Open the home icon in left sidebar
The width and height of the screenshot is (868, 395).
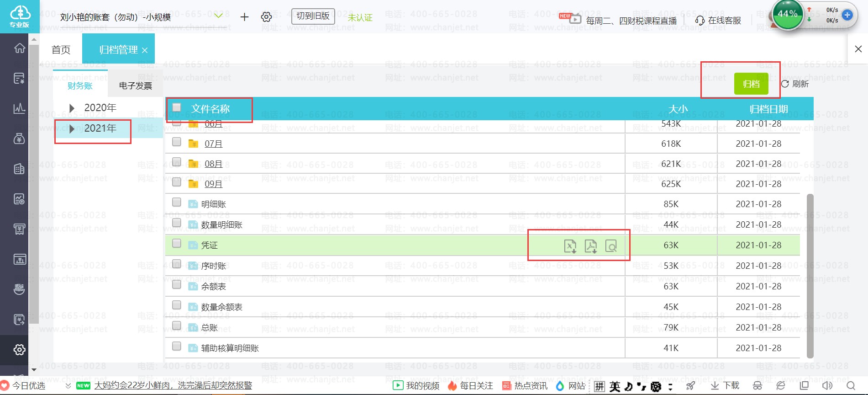(19, 48)
